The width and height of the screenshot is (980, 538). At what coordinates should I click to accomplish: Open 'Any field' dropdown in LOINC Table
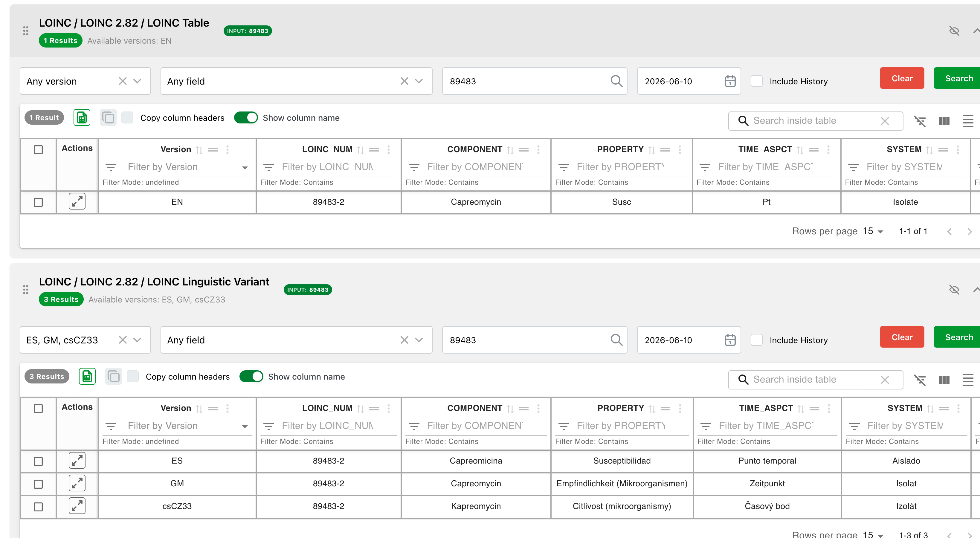[419, 81]
